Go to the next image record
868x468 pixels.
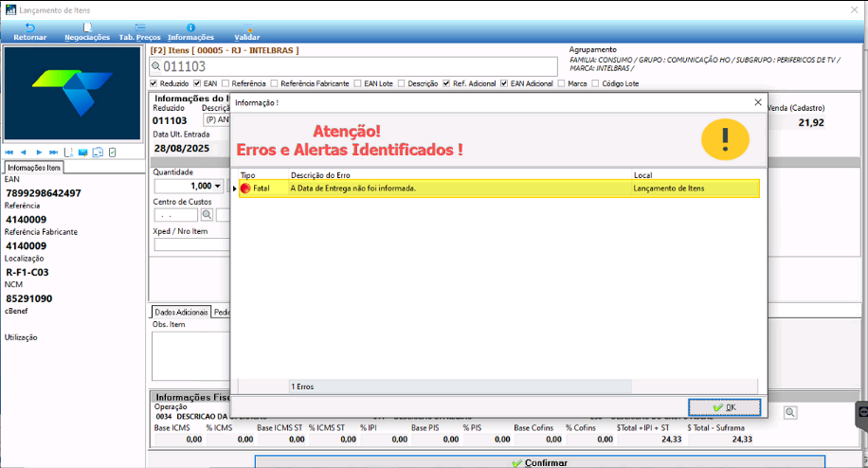click(x=39, y=153)
